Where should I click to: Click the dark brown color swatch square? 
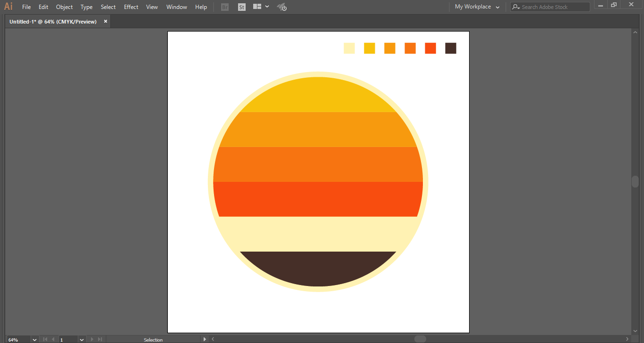pyautogui.click(x=451, y=48)
